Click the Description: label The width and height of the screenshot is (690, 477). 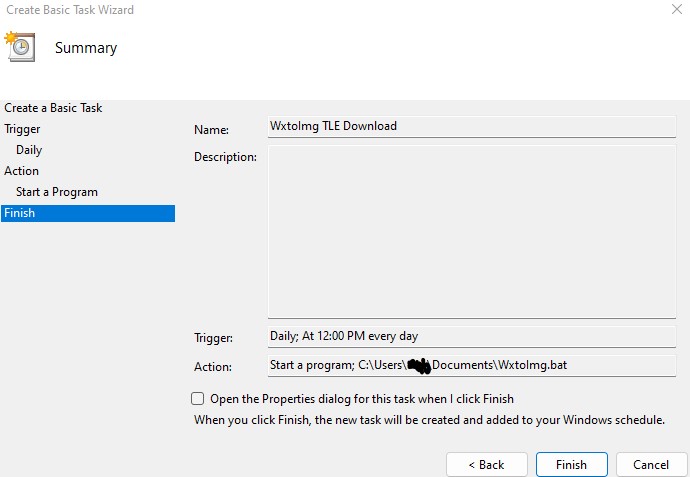pyautogui.click(x=225, y=157)
